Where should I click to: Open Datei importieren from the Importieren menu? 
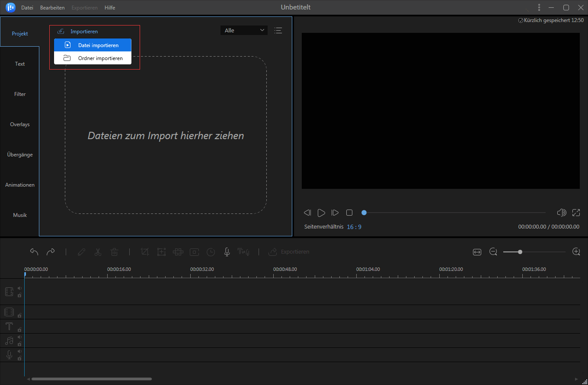tap(92, 45)
